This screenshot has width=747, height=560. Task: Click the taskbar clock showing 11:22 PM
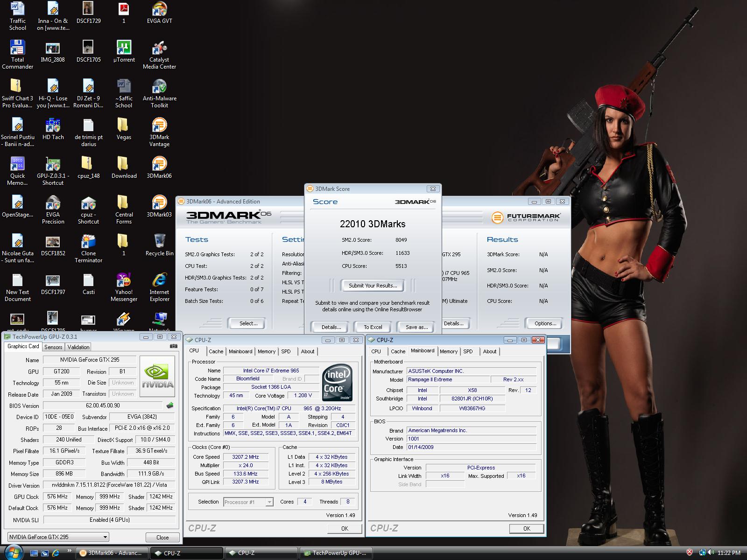[x=729, y=553]
